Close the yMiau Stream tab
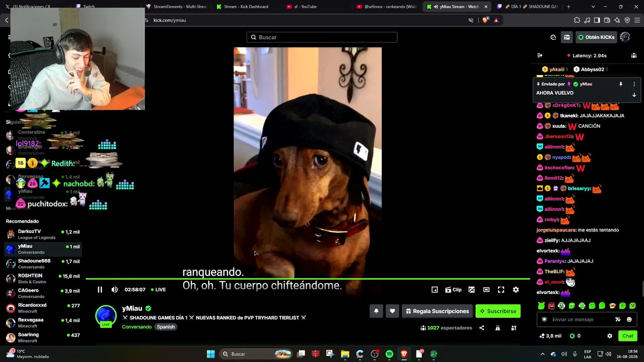644x362 pixels. (486, 7)
